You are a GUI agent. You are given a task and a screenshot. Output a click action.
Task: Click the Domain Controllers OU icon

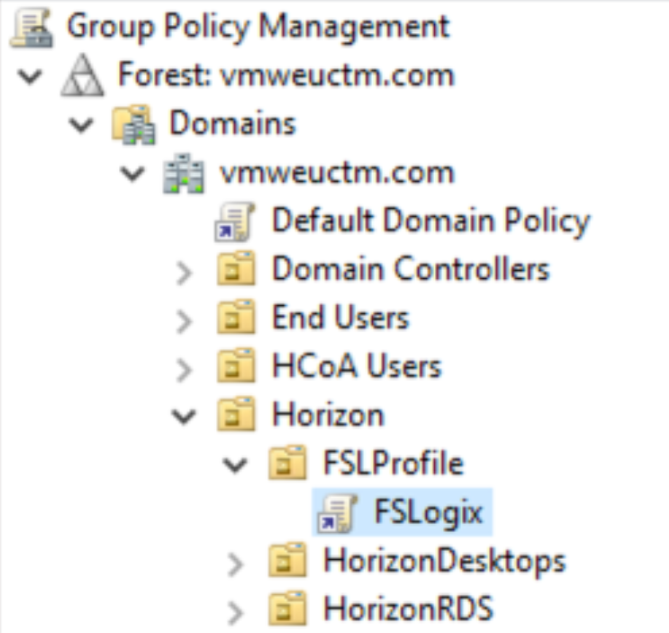[x=236, y=270]
